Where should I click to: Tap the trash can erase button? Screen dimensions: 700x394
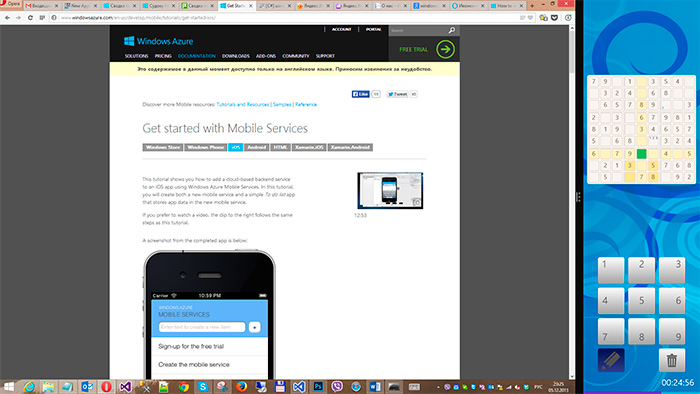click(672, 360)
